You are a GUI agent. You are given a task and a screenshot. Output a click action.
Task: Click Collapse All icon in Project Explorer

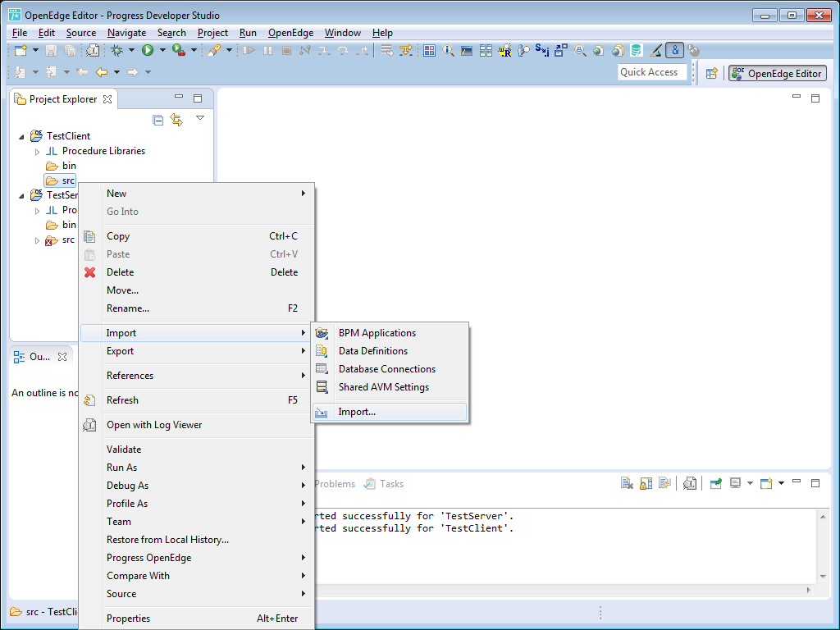pos(158,120)
